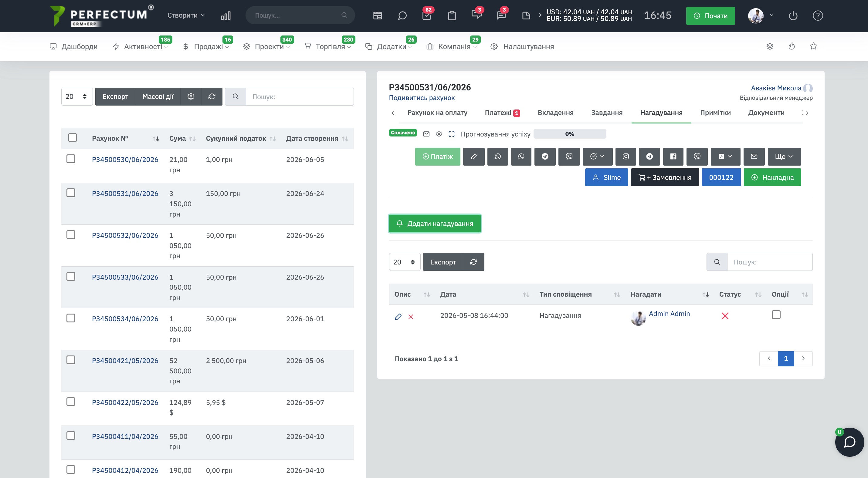Open the Масові дії bulk actions
Screen dimensions: 868x478
158,97
